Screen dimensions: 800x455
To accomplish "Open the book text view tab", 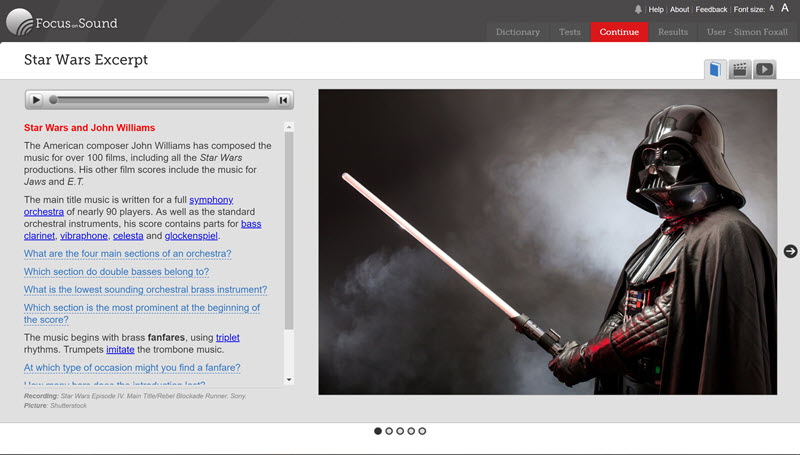I will tap(715, 69).
